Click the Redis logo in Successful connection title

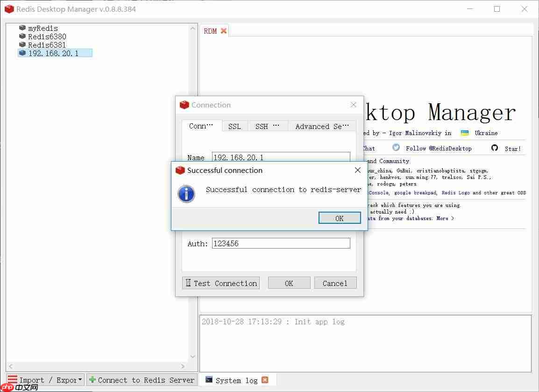pyautogui.click(x=180, y=170)
